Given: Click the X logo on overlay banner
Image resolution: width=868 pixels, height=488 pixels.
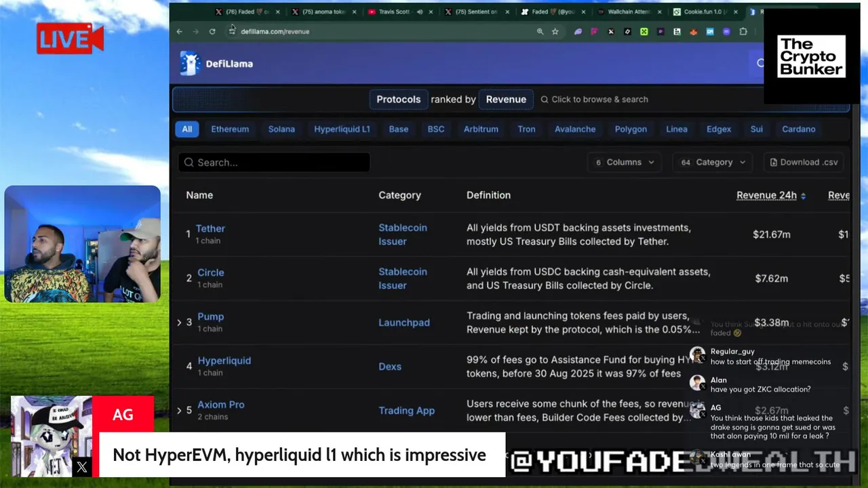Looking at the screenshot, I should coord(82,467).
